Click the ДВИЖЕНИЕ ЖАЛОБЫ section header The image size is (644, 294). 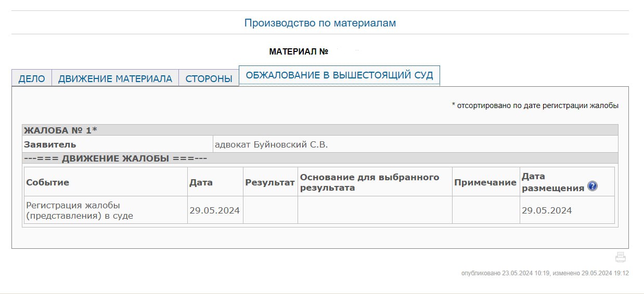(x=115, y=158)
